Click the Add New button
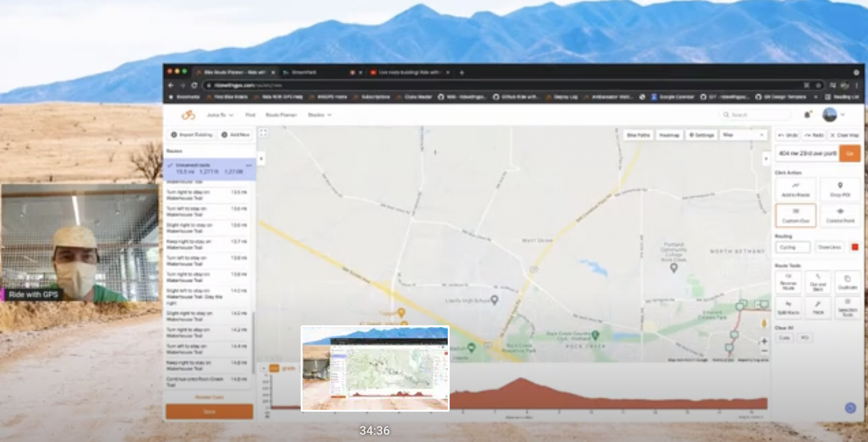This screenshot has height=442, width=868. (235, 135)
